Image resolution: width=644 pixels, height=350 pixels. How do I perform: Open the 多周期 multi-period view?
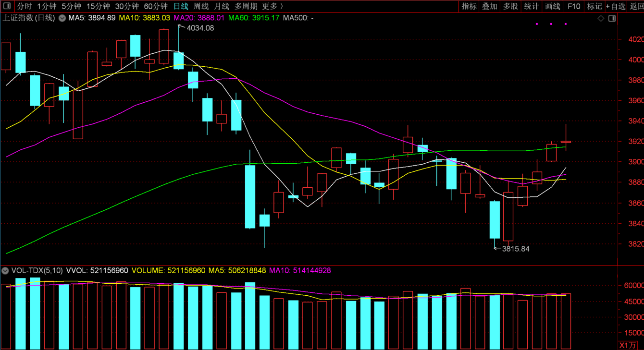[246, 6]
